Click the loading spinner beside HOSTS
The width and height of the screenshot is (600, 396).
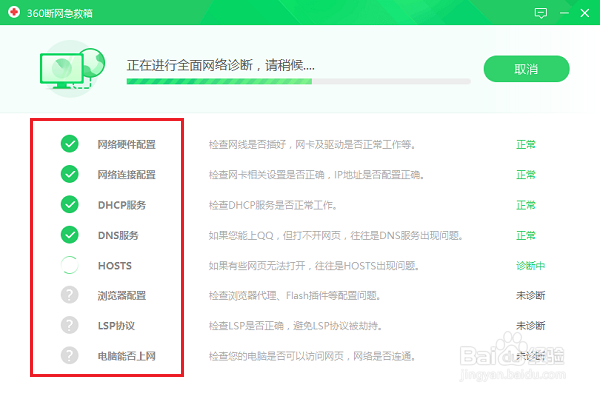pyautogui.click(x=70, y=265)
